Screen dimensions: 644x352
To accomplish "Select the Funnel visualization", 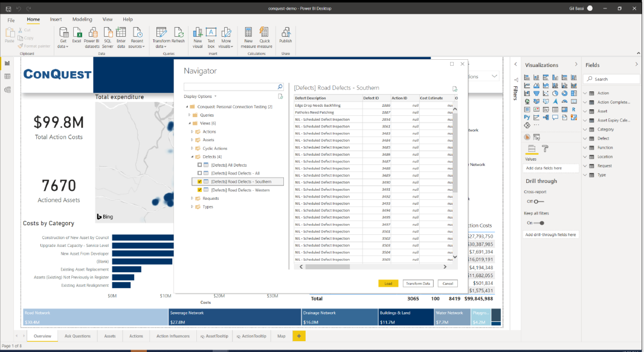I will pos(536,93).
